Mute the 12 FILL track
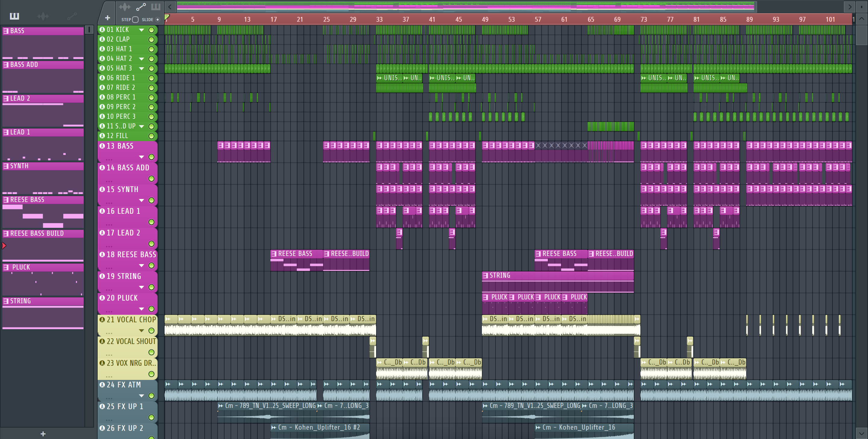This screenshot has height=439, width=868. (152, 136)
